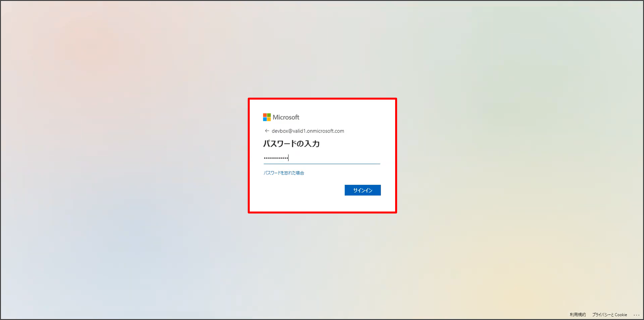Click the back arrow beside the email address
The width and height of the screenshot is (644, 320).
click(x=267, y=131)
